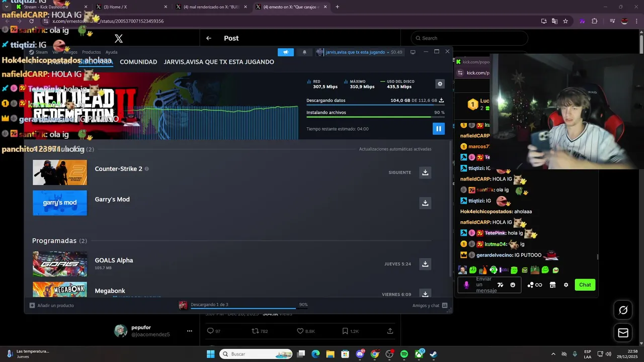This screenshot has width=644, height=362.
Task: Open Kick chat settings gear
Action: [566, 285]
